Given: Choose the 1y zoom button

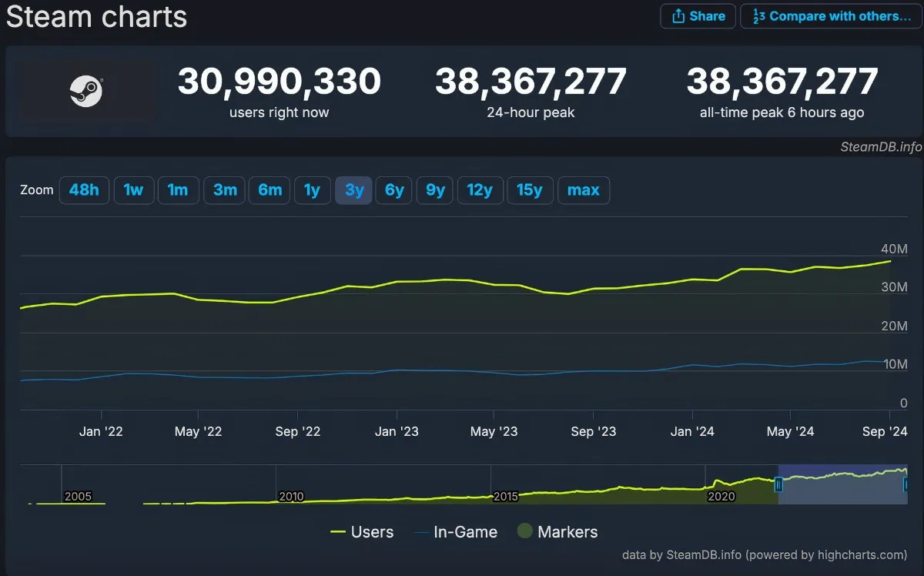Looking at the screenshot, I should (312, 190).
